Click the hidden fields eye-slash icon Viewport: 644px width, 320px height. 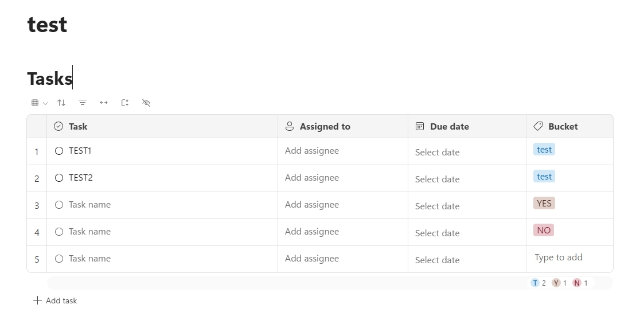pos(146,103)
